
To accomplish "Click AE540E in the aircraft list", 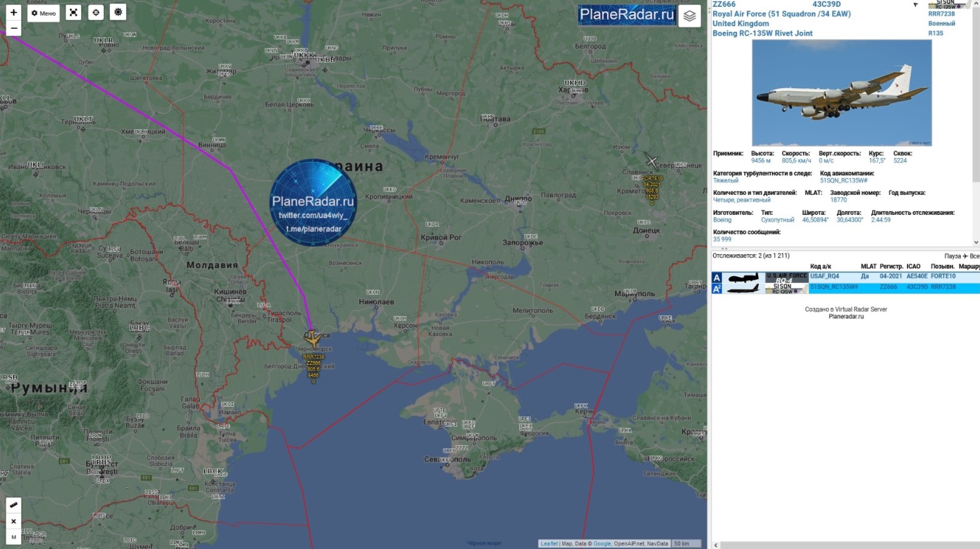I will (x=917, y=276).
